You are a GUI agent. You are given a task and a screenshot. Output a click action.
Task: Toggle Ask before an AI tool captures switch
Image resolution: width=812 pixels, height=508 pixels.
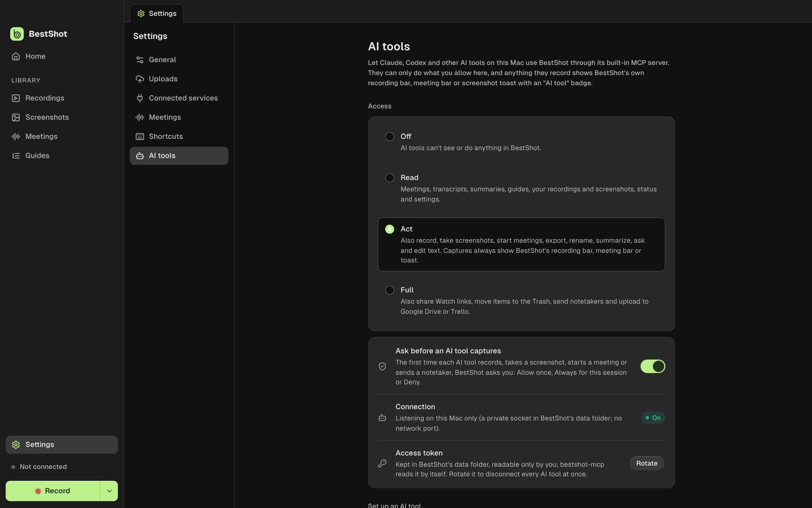653,366
